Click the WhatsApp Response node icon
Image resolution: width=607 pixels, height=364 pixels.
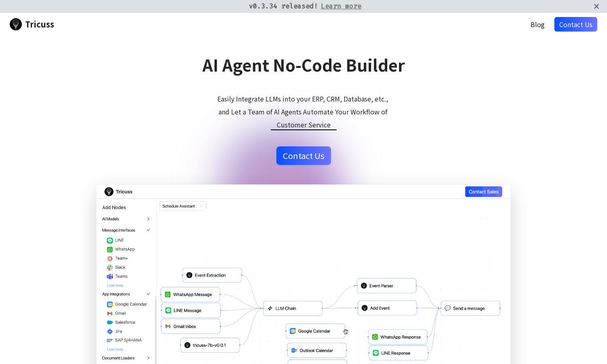point(375,337)
